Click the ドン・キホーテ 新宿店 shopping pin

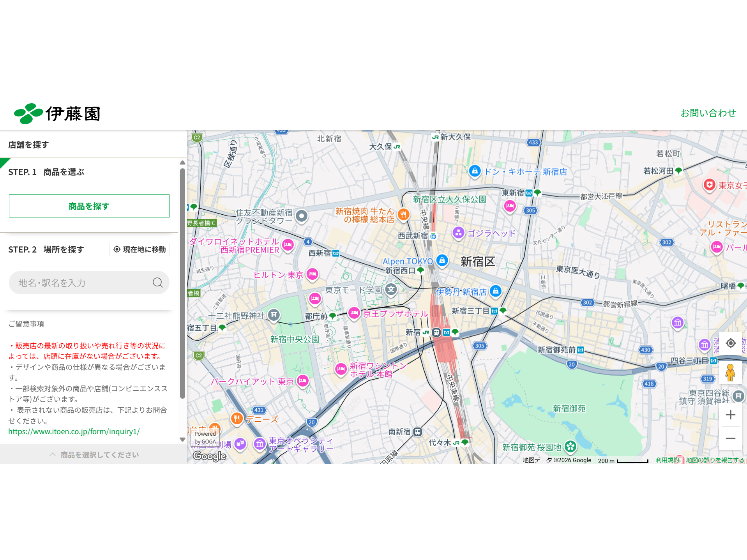pyautogui.click(x=475, y=171)
